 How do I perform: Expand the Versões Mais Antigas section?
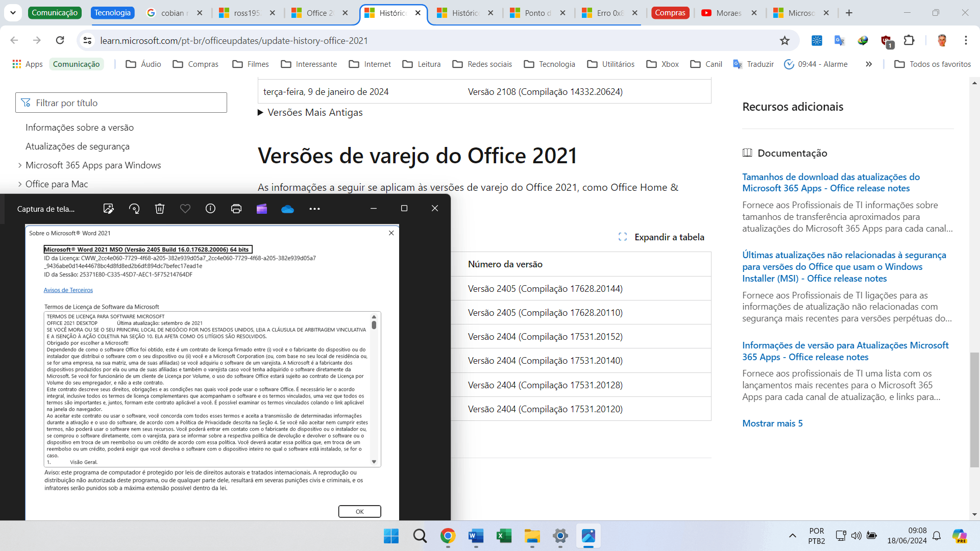tap(310, 112)
